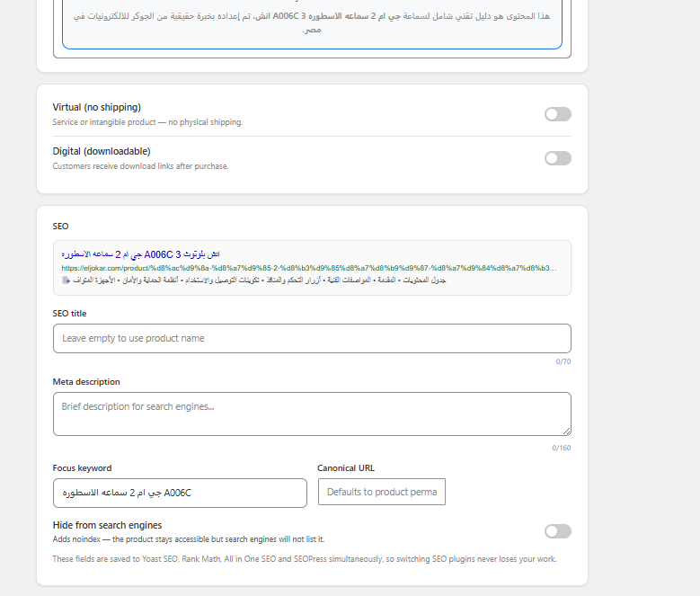The width and height of the screenshot is (700, 596).
Task: Select the Focus keyword field
Action: click(180, 493)
